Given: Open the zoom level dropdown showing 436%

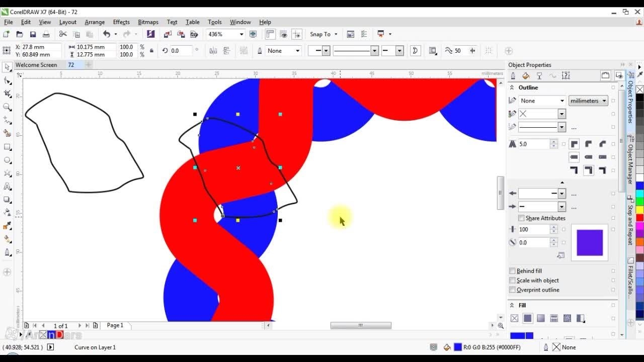Looking at the screenshot, I should point(242,34).
